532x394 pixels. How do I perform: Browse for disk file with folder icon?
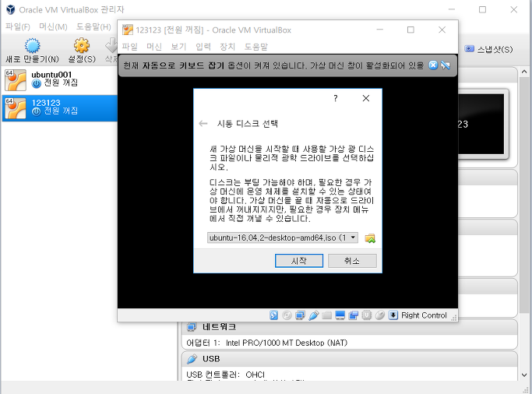tap(370, 238)
